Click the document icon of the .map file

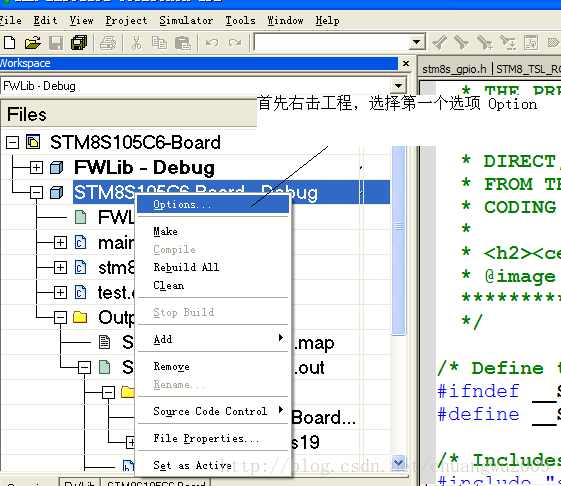point(104,342)
